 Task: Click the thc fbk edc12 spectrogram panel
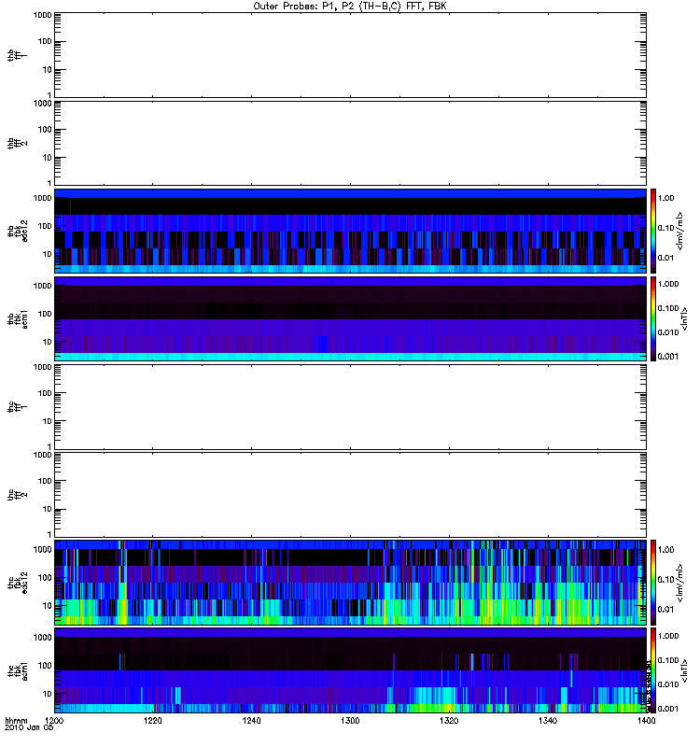(x=350, y=582)
